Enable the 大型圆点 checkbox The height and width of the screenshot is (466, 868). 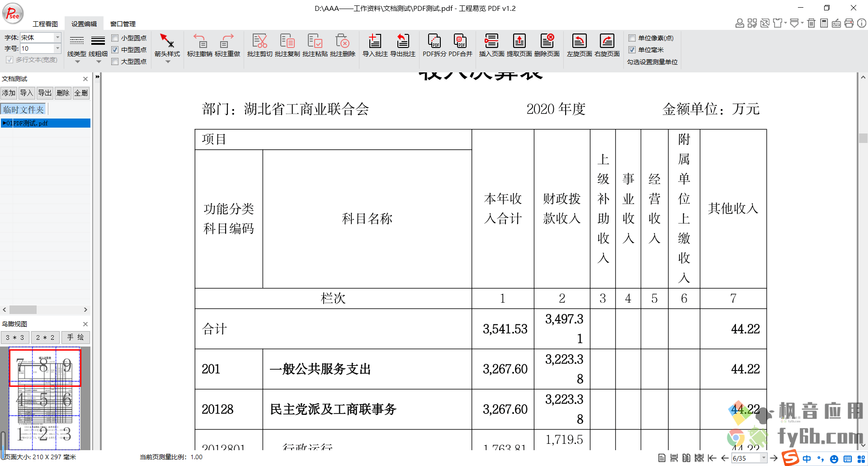(115, 62)
